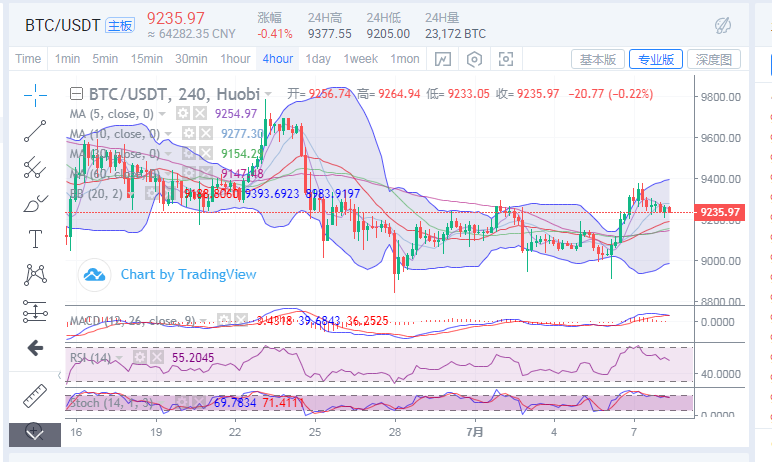Select the crosshair cursor tool

tap(35, 95)
